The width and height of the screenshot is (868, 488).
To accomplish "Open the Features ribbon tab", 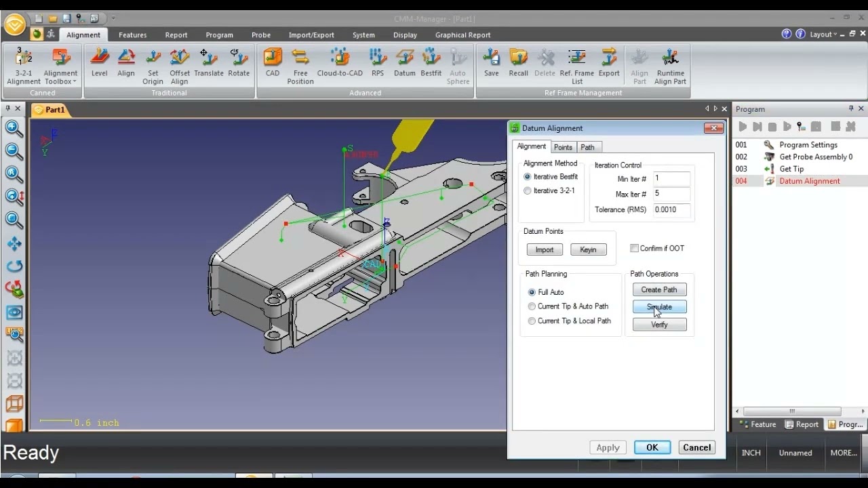I will tap(132, 35).
